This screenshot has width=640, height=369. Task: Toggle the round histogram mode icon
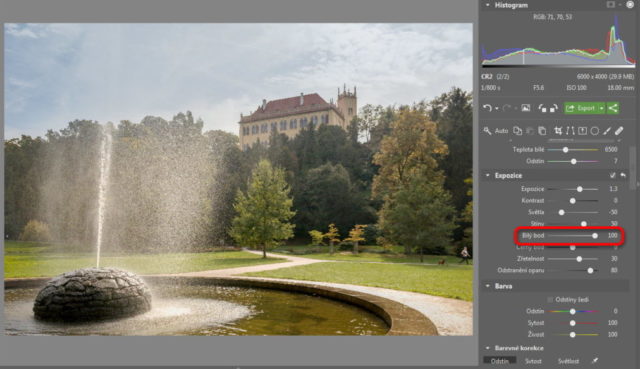tap(630, 4)
